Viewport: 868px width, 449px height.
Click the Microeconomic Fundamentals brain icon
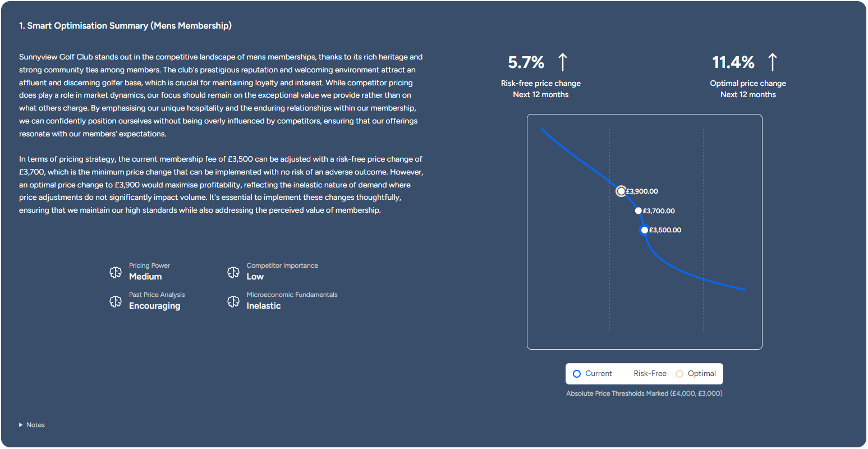point(233,301)
